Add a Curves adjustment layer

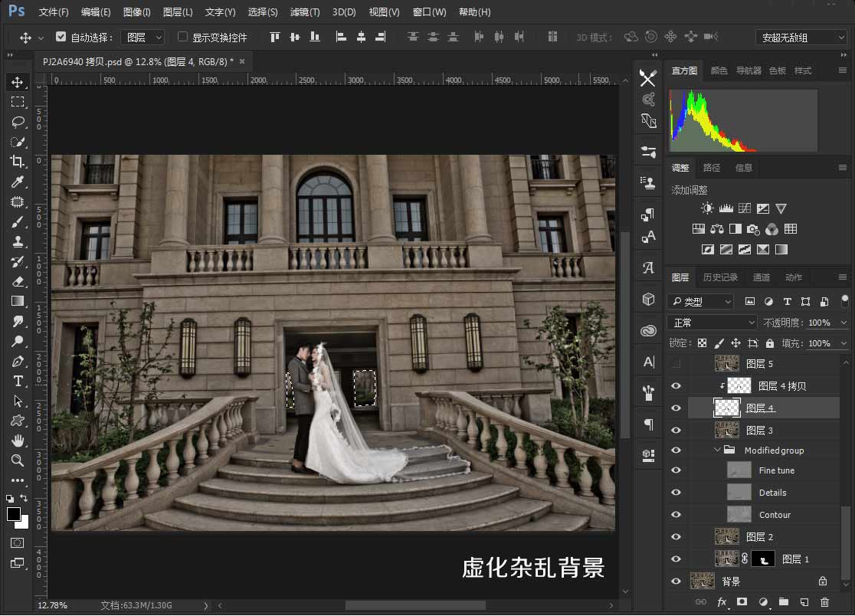point(744,208)
